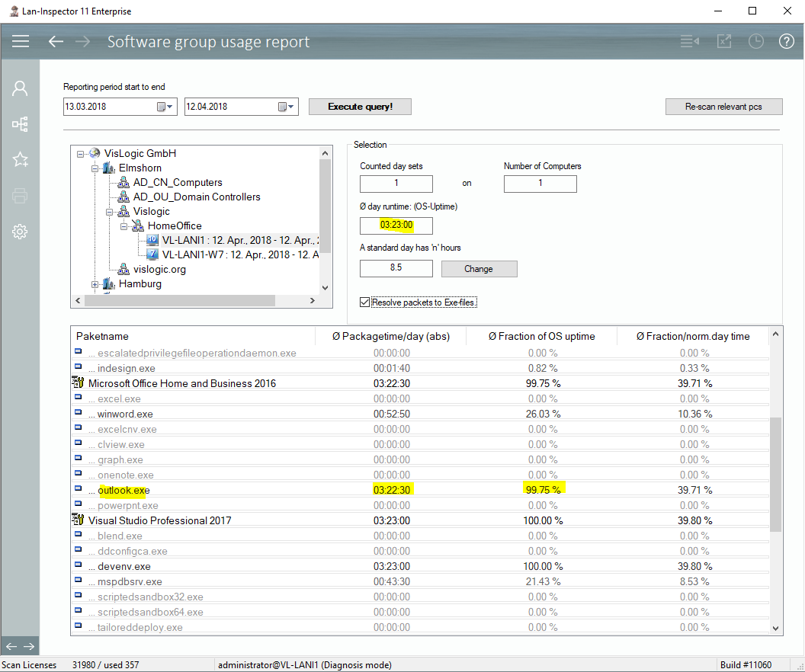Viewport: 805px width, 672px height.
Task: Sort by Paketname column header
Action: (x=103, y=336)
